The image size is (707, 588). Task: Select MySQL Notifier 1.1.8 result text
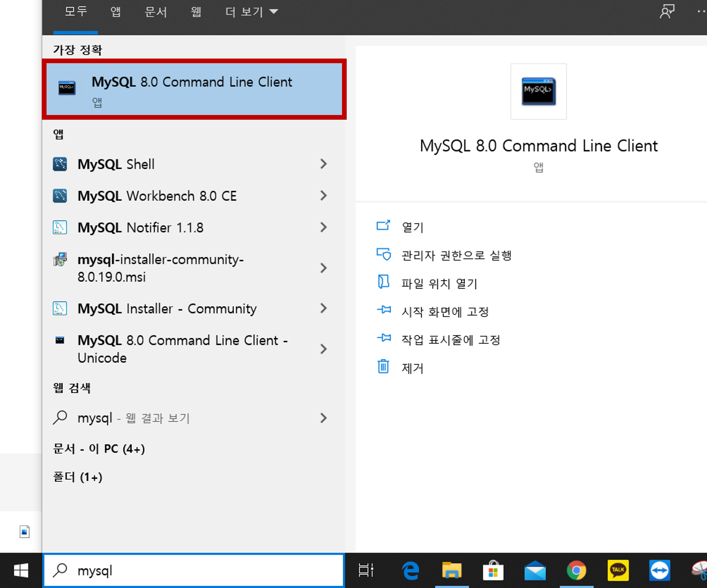140,228
